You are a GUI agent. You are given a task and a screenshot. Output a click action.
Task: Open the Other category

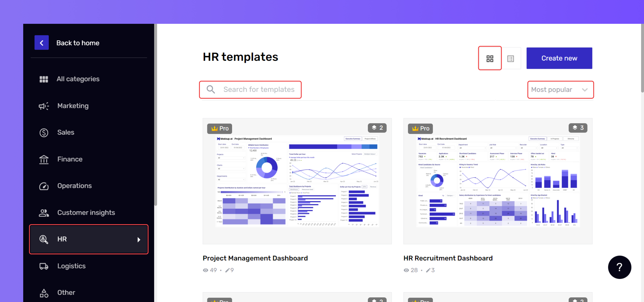click(x=66, y=293)
